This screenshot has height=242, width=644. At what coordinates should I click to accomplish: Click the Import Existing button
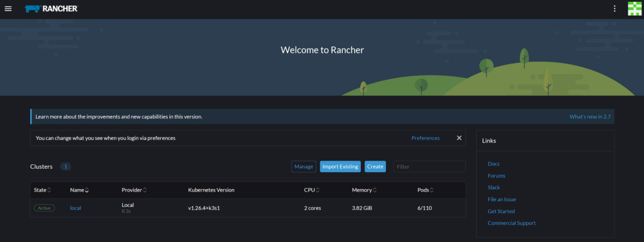point(340,166)
